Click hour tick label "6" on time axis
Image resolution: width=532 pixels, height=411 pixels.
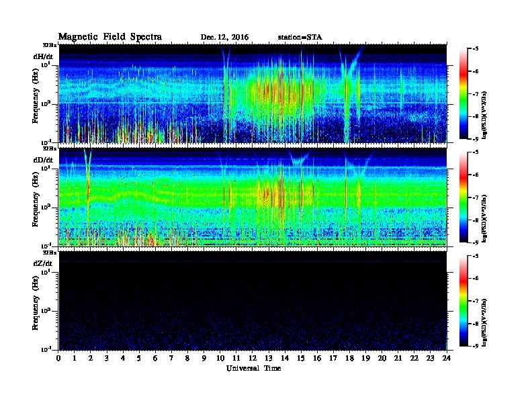(x=155, y=358)
